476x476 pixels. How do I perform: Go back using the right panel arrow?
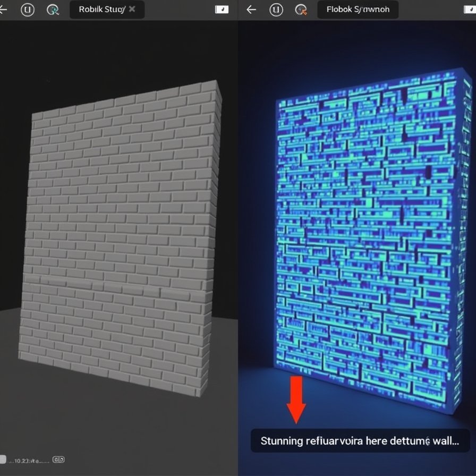(251, 10)
